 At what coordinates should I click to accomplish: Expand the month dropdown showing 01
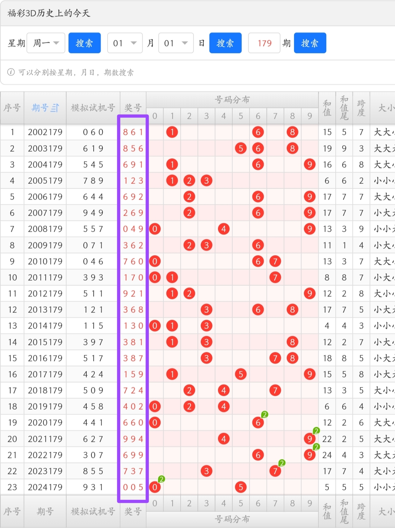pos(125,43)
